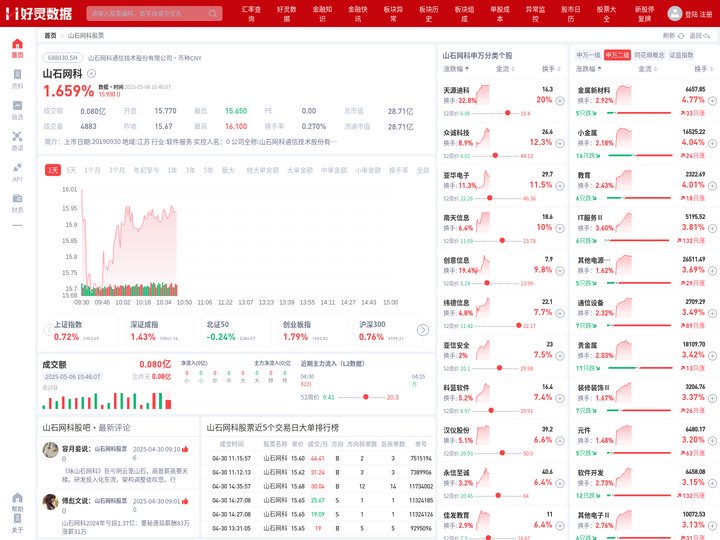Viewport: 720px width, 540px height.
Task: Open 天源迪科 mini trend chart
Action: [483, 95]
